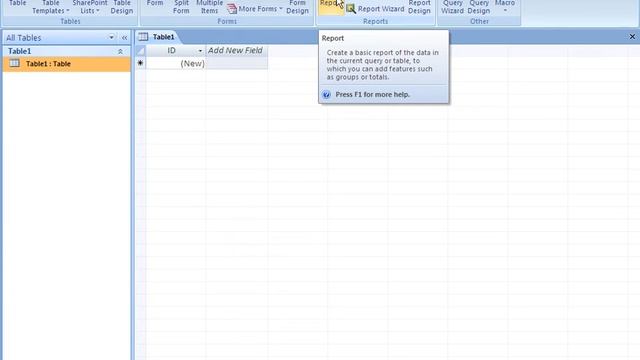
Task: Click the Report Design button
Action: [419, 7]
